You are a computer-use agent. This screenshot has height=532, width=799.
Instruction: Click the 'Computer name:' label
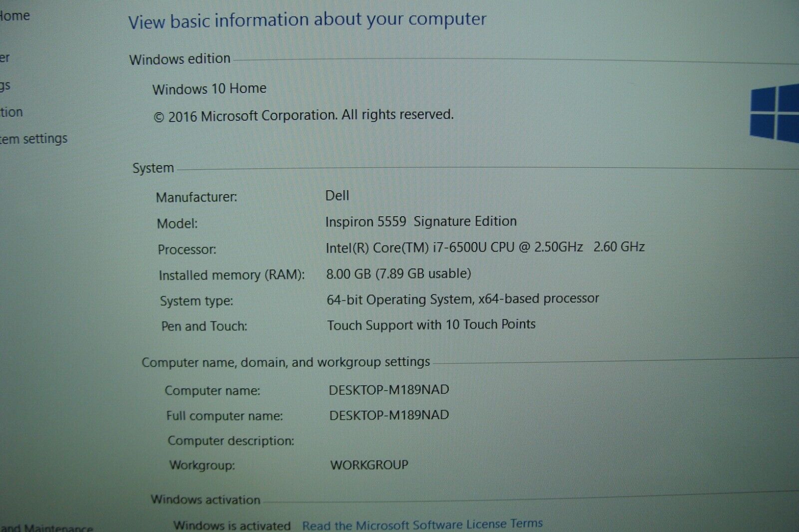click(212, 390)
